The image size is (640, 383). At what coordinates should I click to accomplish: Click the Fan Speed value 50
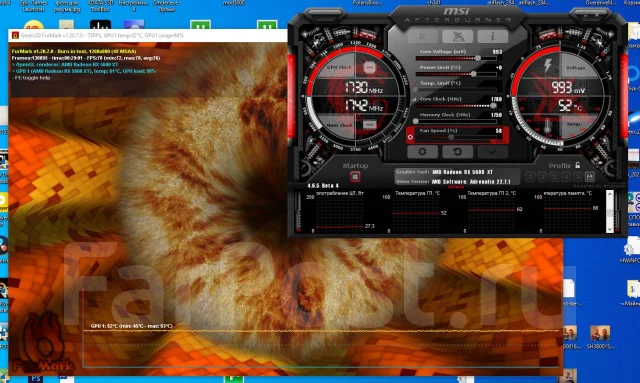coord(498,131)
